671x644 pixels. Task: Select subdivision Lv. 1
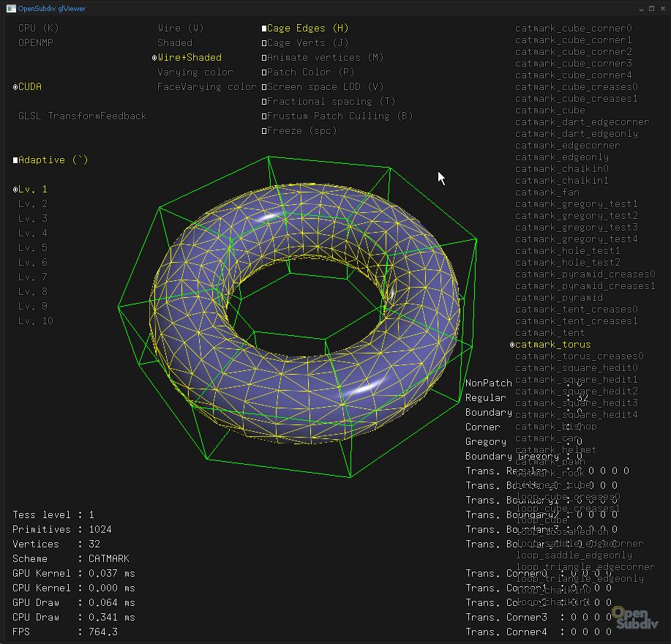31,189
